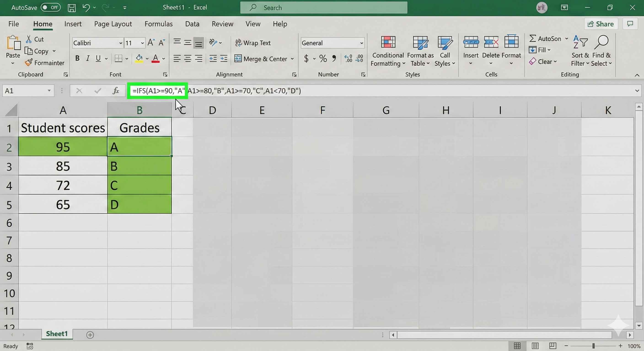Click the Increase Decimal icon

pyautogui.click(x=348, y=58)
